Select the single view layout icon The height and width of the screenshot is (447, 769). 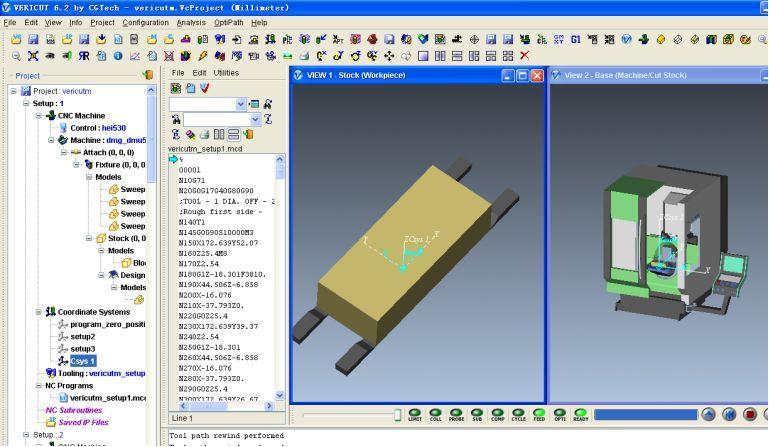pos(423,56)
